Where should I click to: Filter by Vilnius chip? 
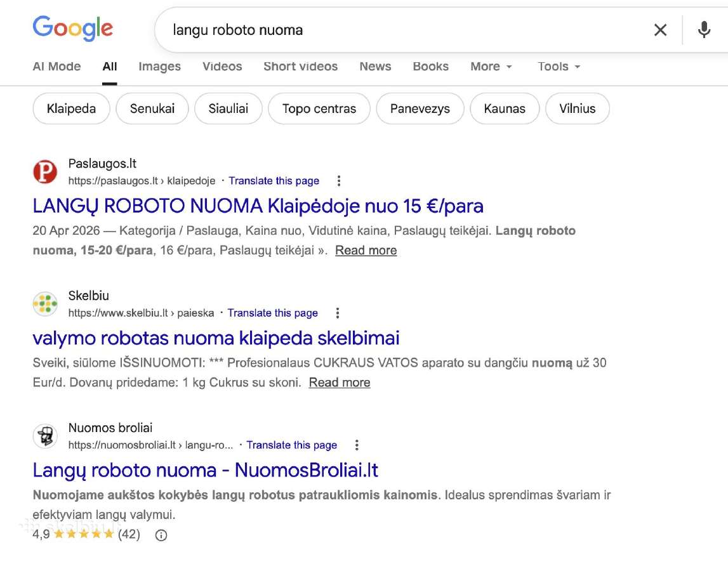coord(578,108)
